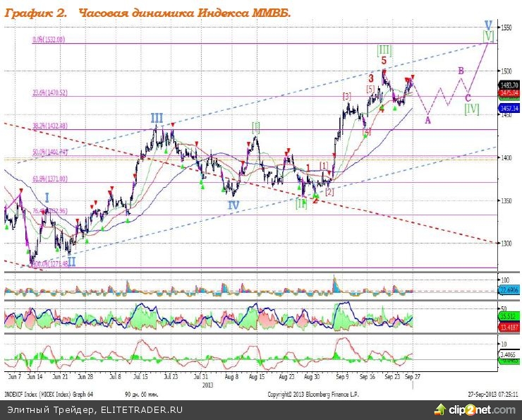Select the 0.0%(1532.00) Fibonacci level label

point(49,40)
